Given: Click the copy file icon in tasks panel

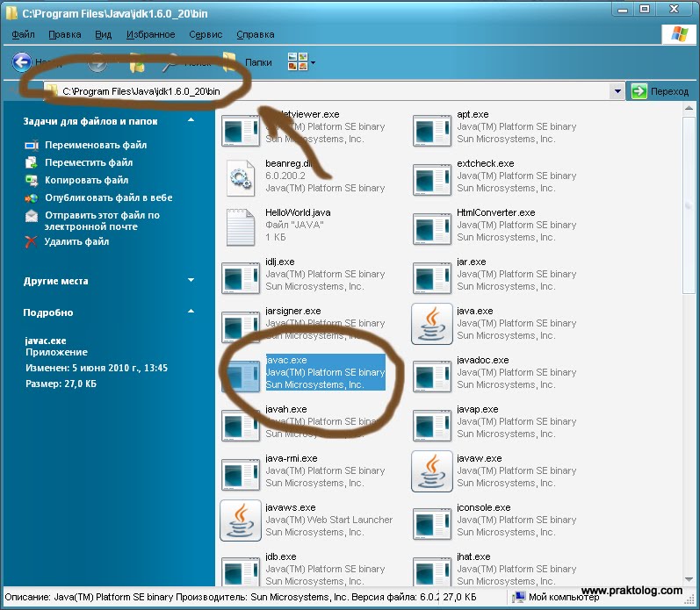Looking at the screenshot, I should (32, 180).
